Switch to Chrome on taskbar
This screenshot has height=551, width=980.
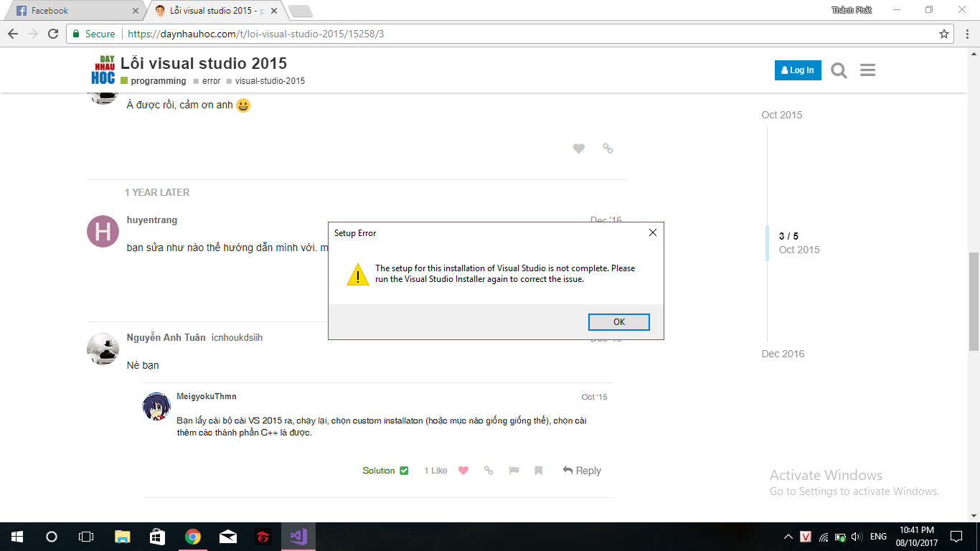[x=192, y=537]
